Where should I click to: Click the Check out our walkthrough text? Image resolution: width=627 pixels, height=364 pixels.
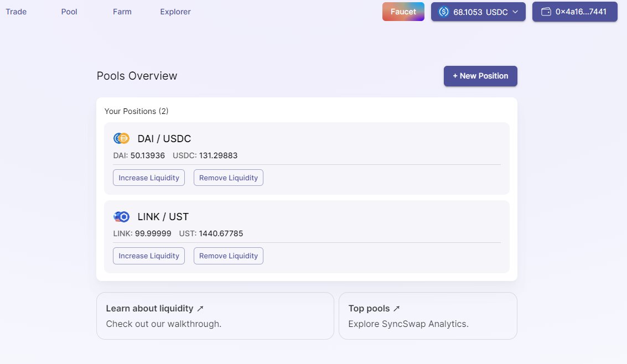pyautogui.click(x=164, y=324)
